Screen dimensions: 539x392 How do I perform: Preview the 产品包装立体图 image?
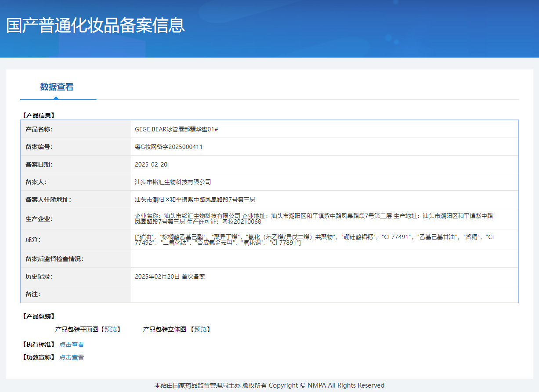(x=200, y=329)
